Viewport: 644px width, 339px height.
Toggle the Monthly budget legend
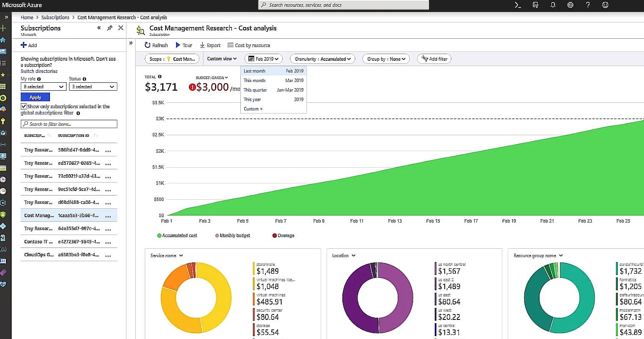point(232,235)
